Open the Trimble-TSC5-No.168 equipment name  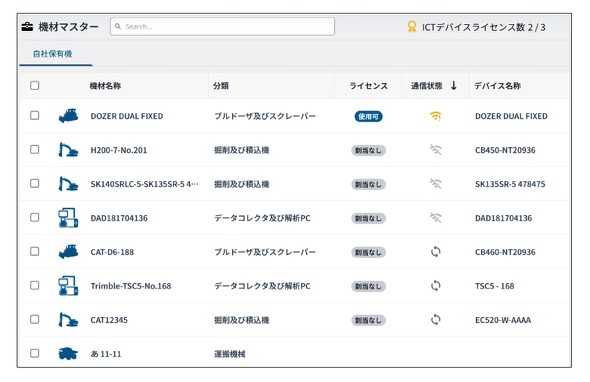pos(131,286)
